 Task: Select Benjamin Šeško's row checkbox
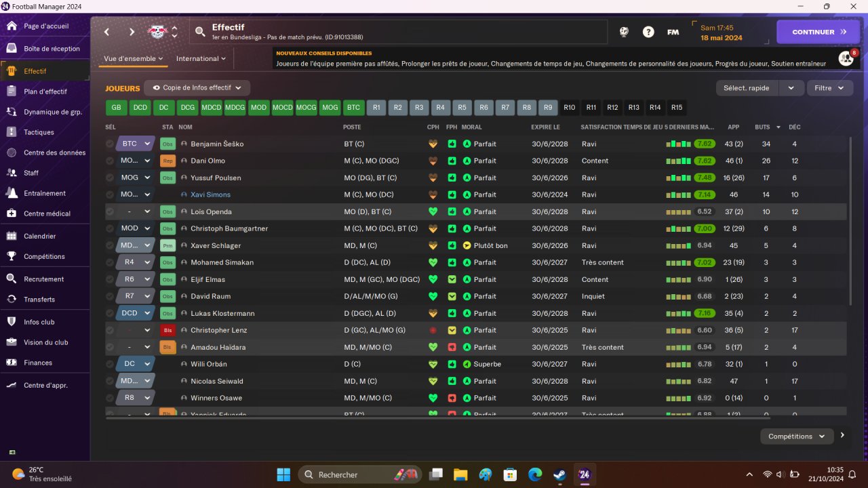[x=110, y=144]
